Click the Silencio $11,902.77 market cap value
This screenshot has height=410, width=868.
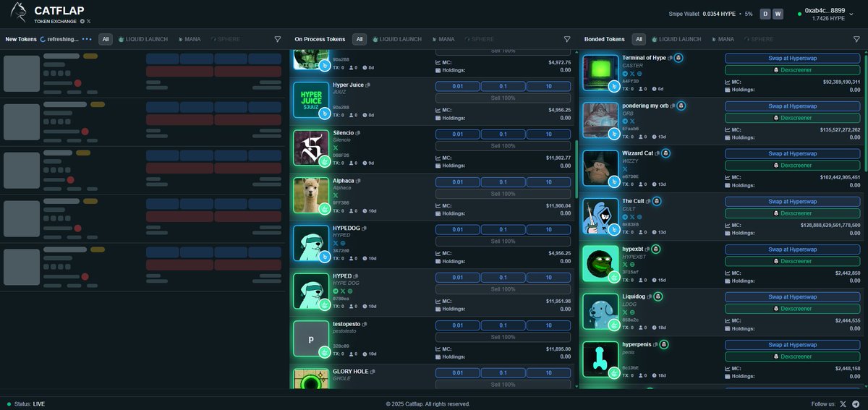558,157
